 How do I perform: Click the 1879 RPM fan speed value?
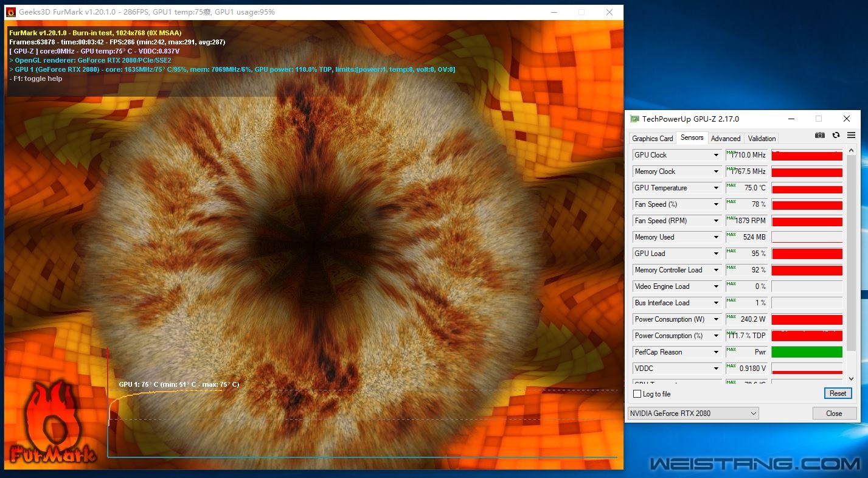pos(747,221)
